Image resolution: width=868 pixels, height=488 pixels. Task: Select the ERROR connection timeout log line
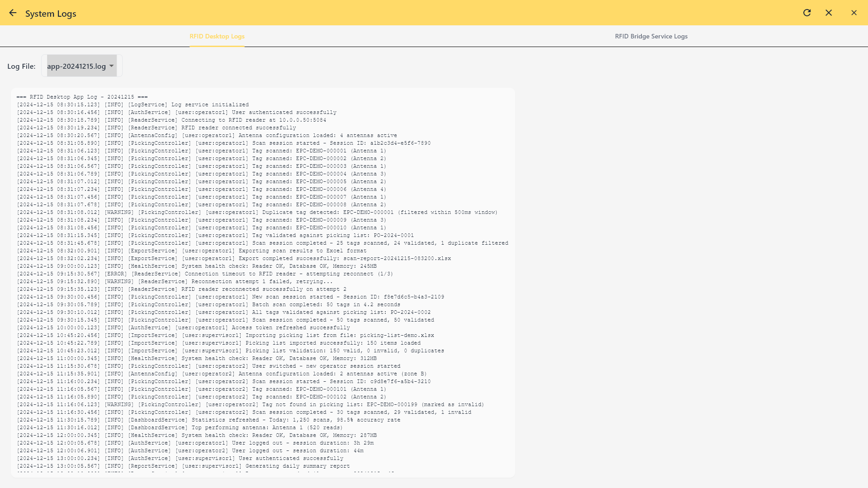tap(205, 274)
